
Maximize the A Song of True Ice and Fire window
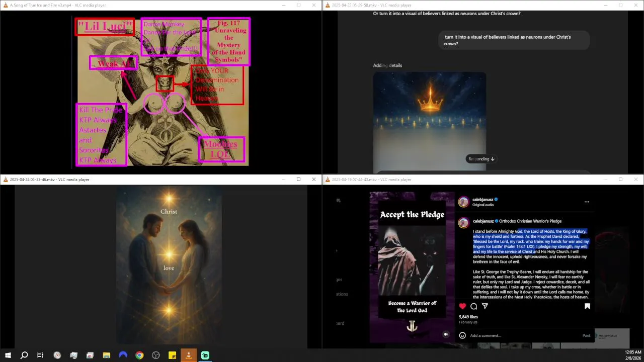[x=298, y=5]
